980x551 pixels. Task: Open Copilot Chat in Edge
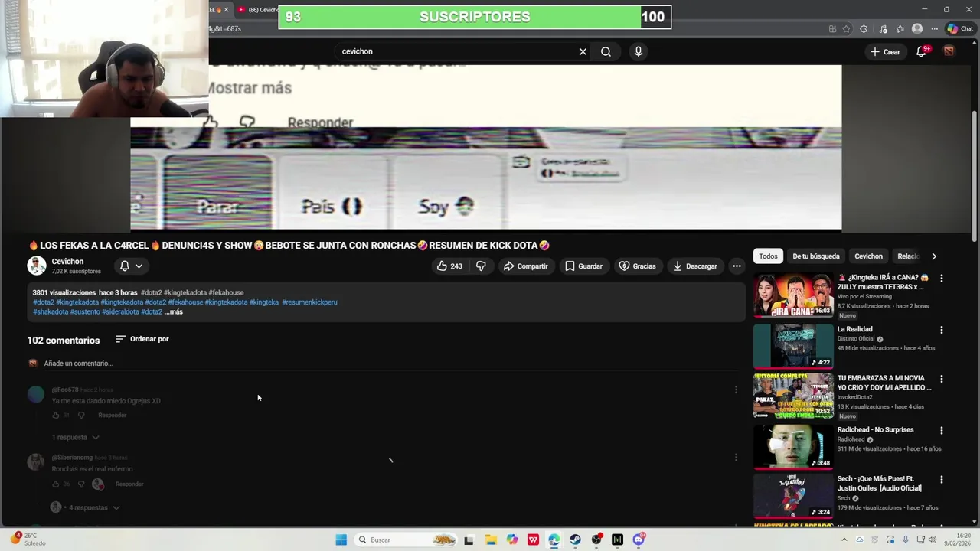(x=960, y=29)
